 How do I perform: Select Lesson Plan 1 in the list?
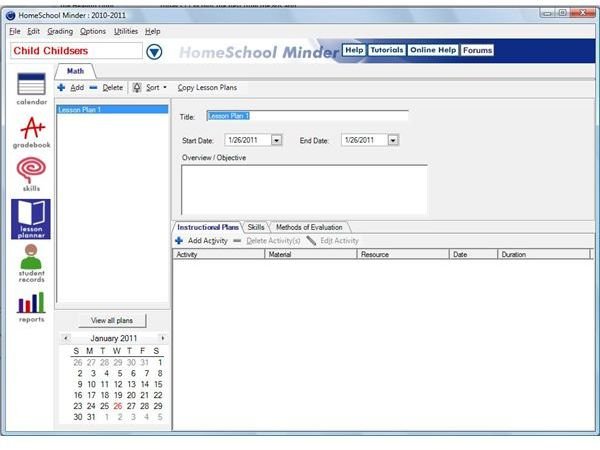click(x=112, y=110)
